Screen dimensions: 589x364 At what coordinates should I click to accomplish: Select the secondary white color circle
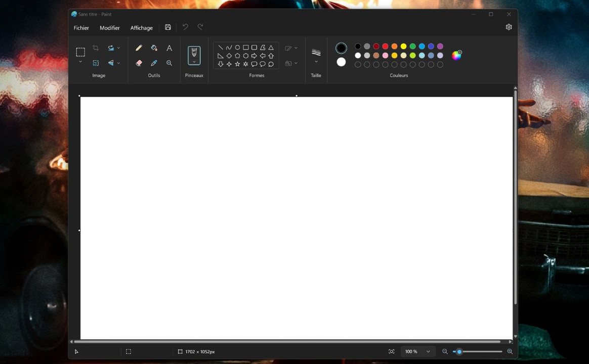[x=342, y=62]
